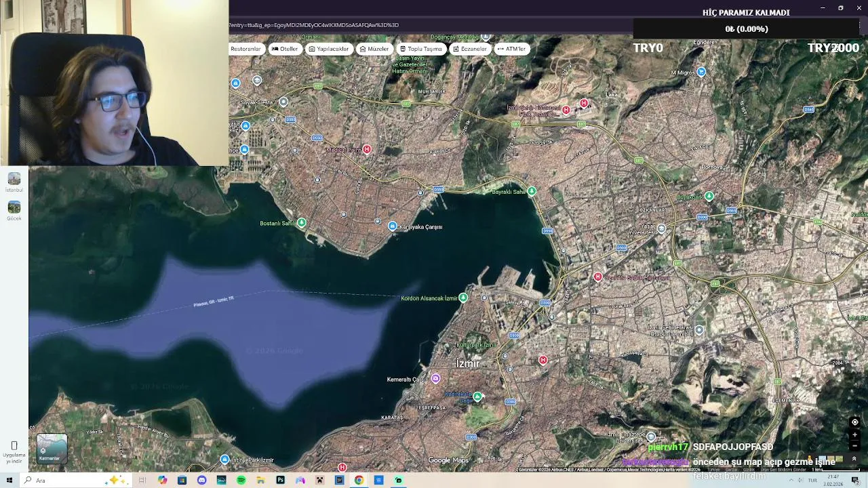This screenshot has height=488, width=868.
Task: Change TUR keyboard language
Action: (812, 480)
